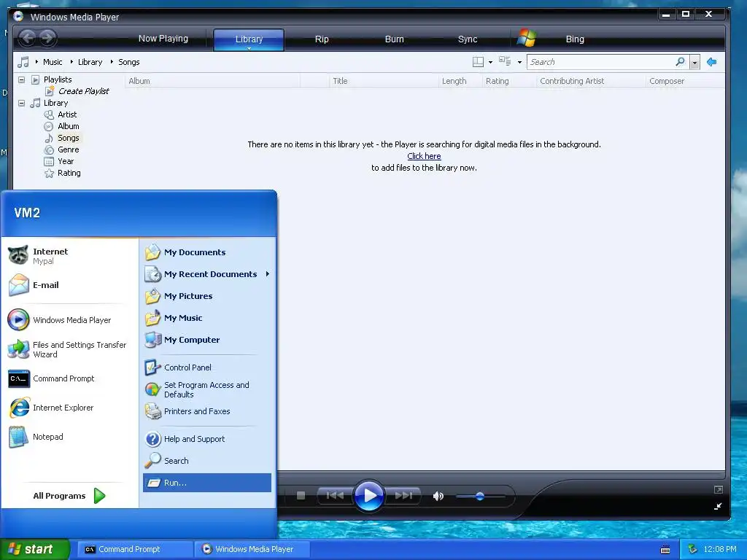747x560 pixels.
Task: Click full screen view icon in player corner
Action: pyautogui.click(x=719, y=489)
